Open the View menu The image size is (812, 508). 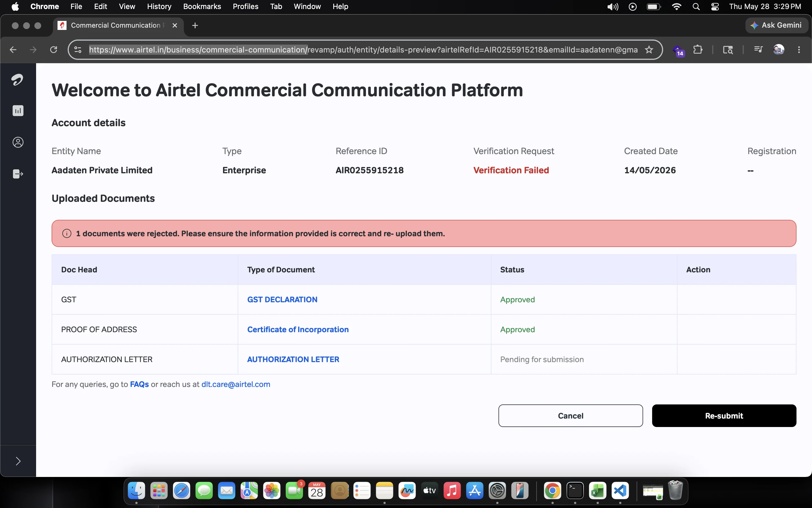127,6
